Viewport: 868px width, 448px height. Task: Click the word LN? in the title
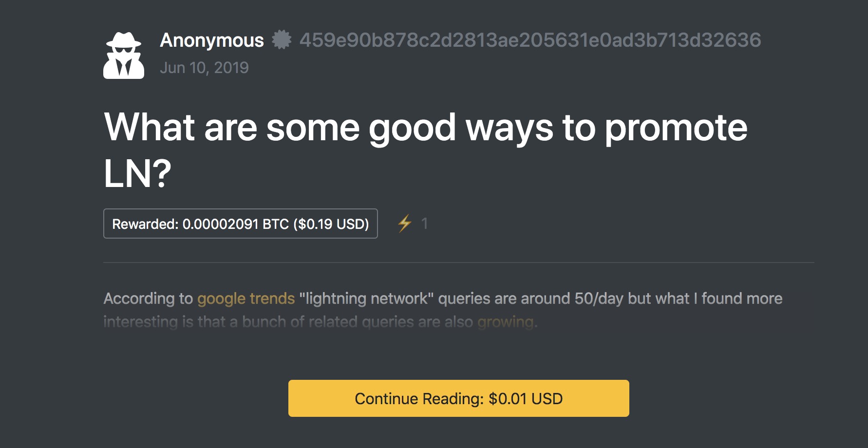click(137, 174)
